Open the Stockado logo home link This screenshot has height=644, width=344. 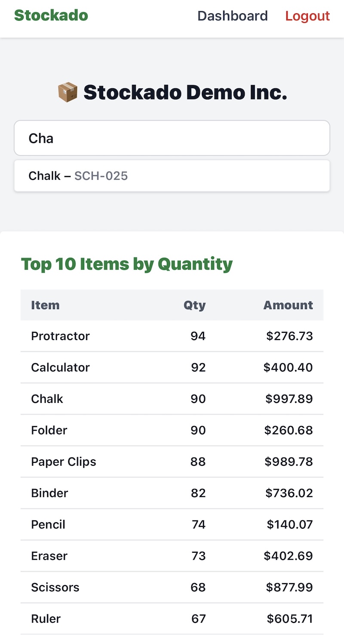click(x=51, y=15)
